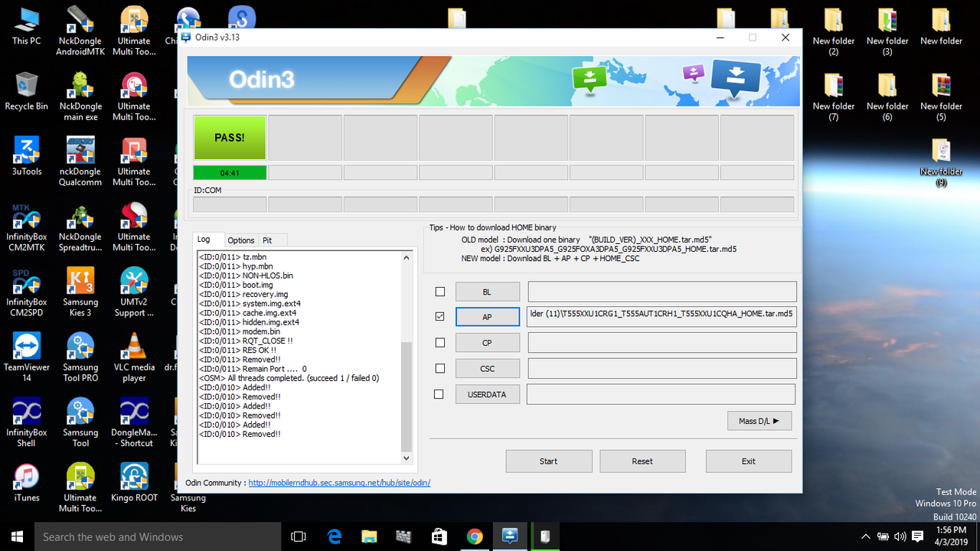Click the volume icon in system tray
Screen dimensions: 980x551
pyautogui.click(x=900, y=536)
